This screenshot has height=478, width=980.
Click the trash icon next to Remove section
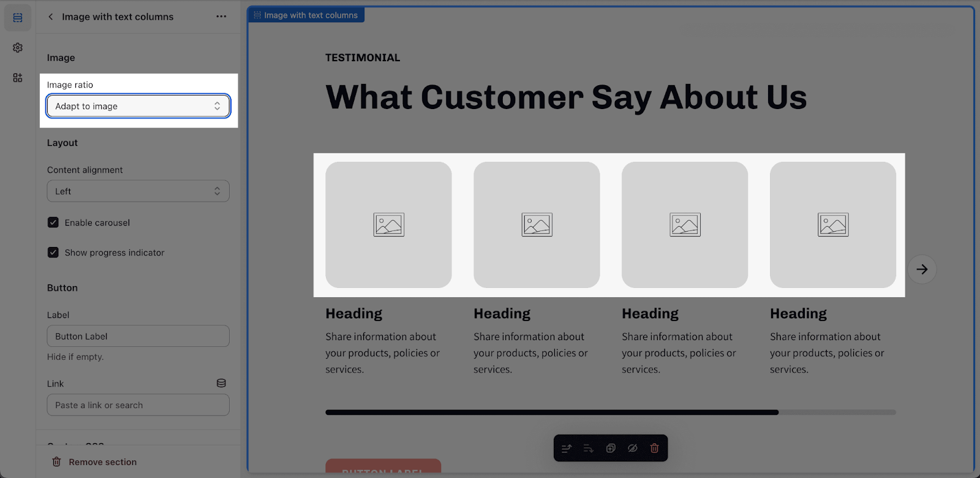pyautogui.click(x=56, y=462)
